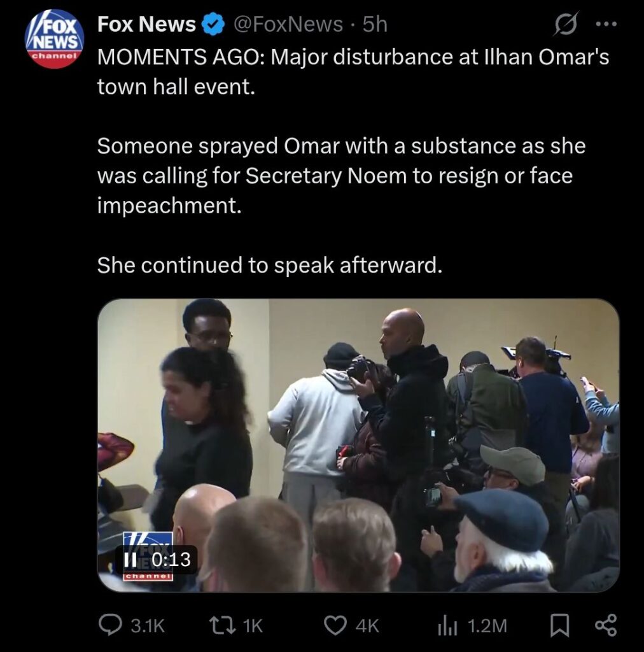Open the share post icon
This screenshot has width=644, height=652.
pos(606,625)
